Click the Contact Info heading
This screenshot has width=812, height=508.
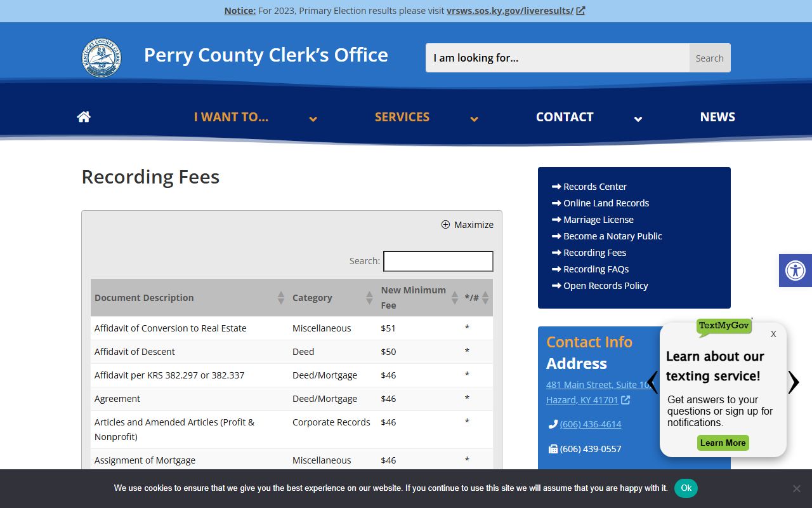[x=589, y=342]
